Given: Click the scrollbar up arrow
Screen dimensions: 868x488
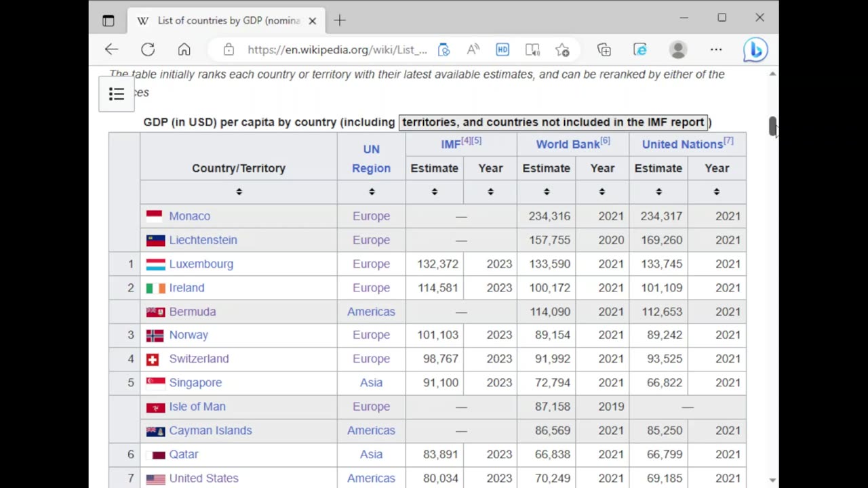Looking at the screenshot, I should [x=772, y=73].
